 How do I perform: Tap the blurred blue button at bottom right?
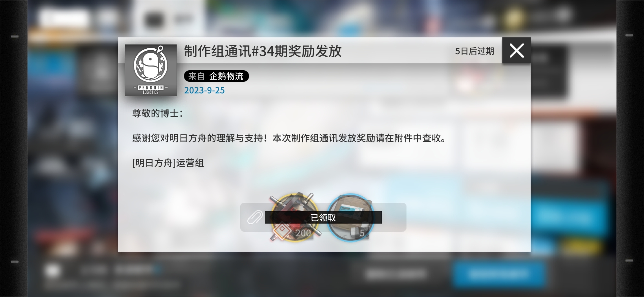(499, 274)
